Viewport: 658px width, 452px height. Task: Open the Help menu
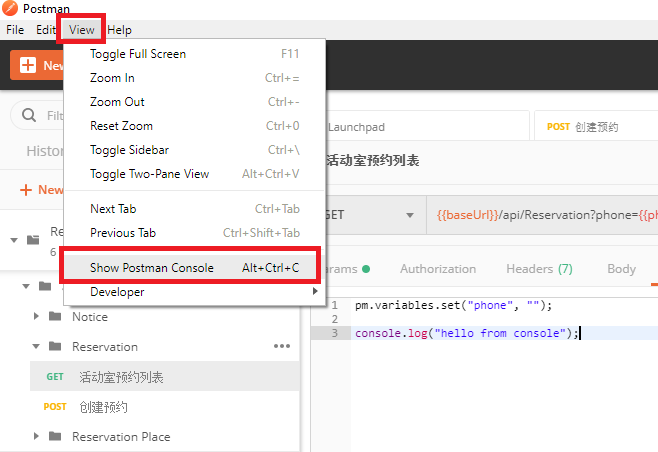pos(120,30)
